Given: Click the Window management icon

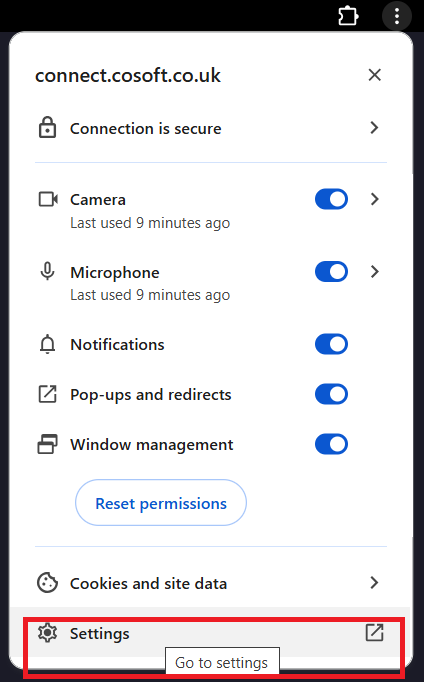Looking at the screenshot, I should pyautogui.click(x=47, y=444).
